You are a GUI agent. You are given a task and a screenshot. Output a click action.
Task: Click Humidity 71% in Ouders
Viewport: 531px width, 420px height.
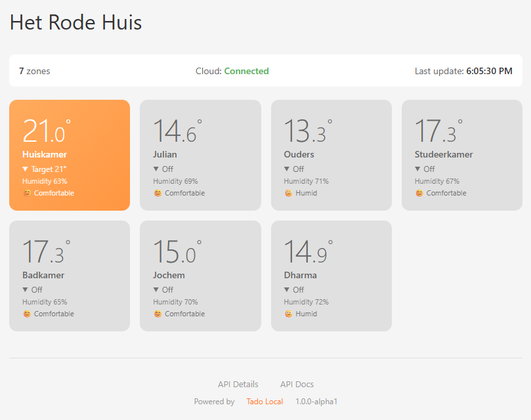306,181
